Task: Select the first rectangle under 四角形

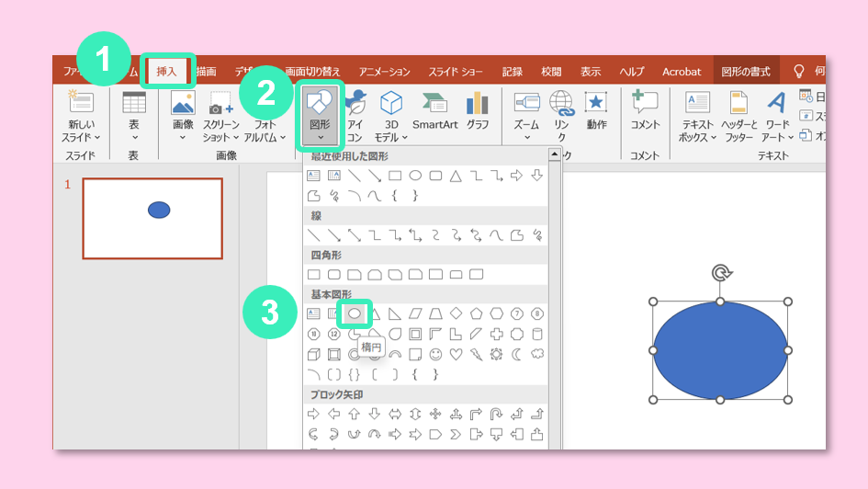Action: click(x=314, y=274)
